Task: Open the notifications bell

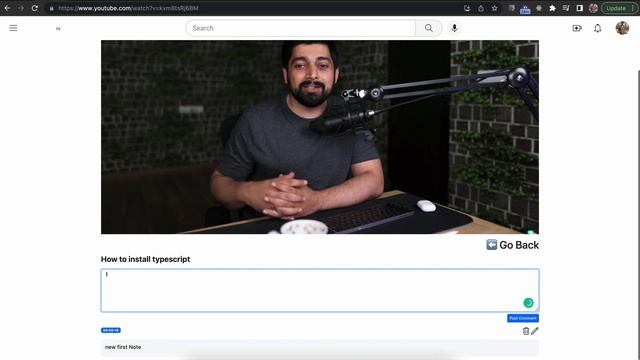Action: coord(598,28)
